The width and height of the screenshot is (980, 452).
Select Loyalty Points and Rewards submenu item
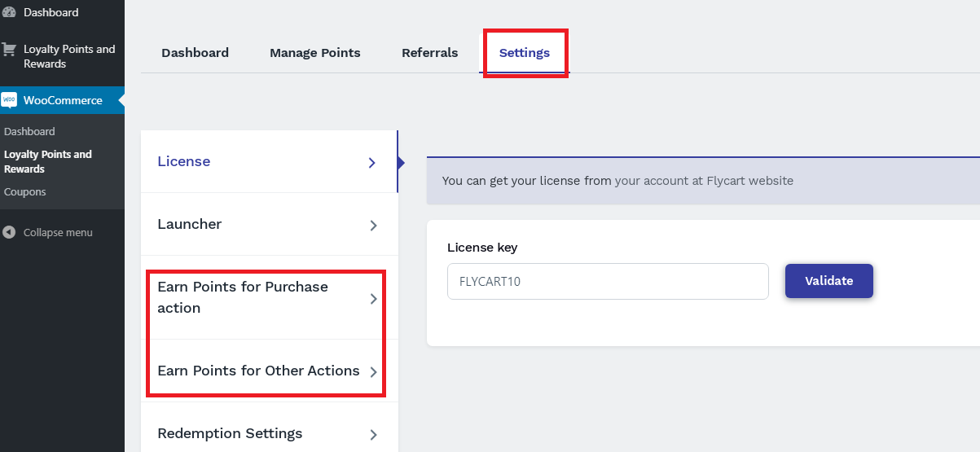tap(48, 161)
